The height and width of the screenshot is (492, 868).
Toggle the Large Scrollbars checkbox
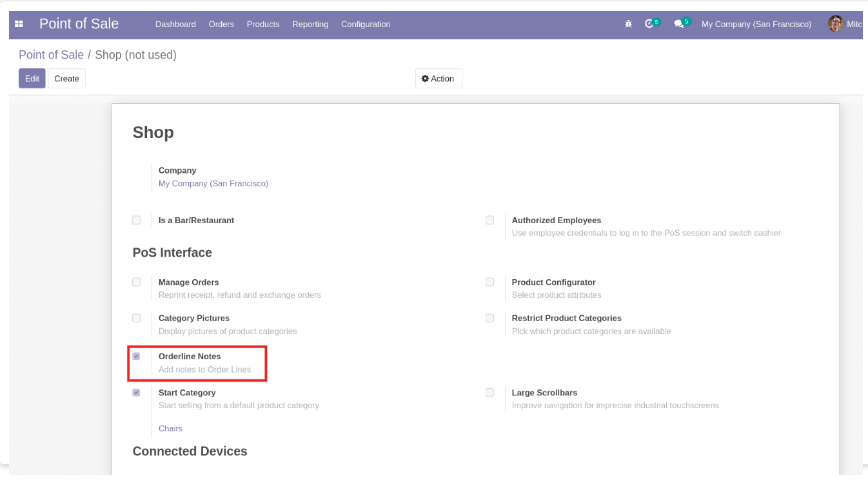coord(489,392)
